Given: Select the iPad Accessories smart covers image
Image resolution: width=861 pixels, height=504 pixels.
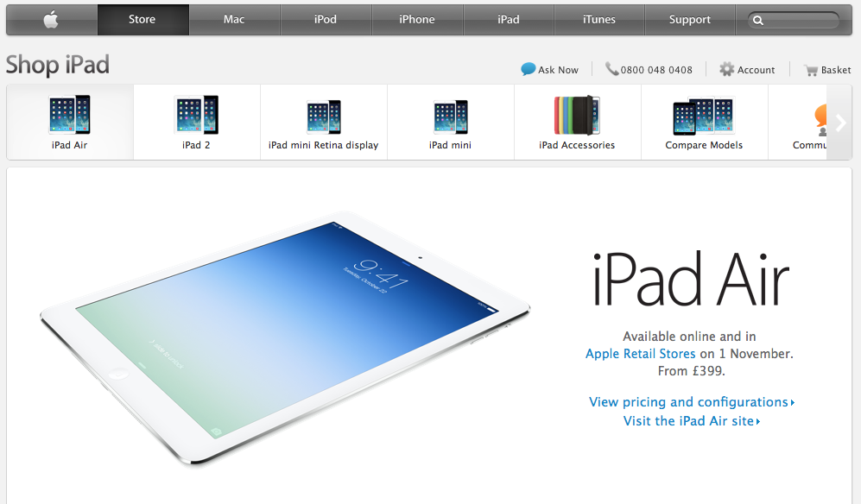Looking at the screenshot, I should 577,116.
